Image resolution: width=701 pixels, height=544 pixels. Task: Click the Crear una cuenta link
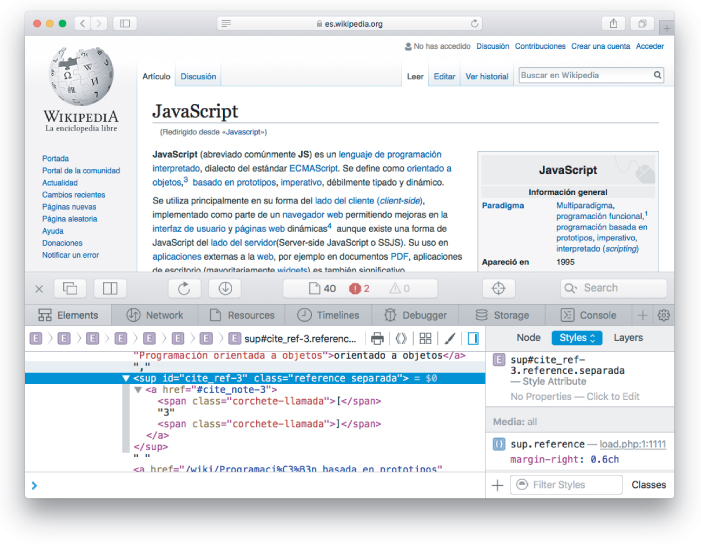click(x=600, y=46)
